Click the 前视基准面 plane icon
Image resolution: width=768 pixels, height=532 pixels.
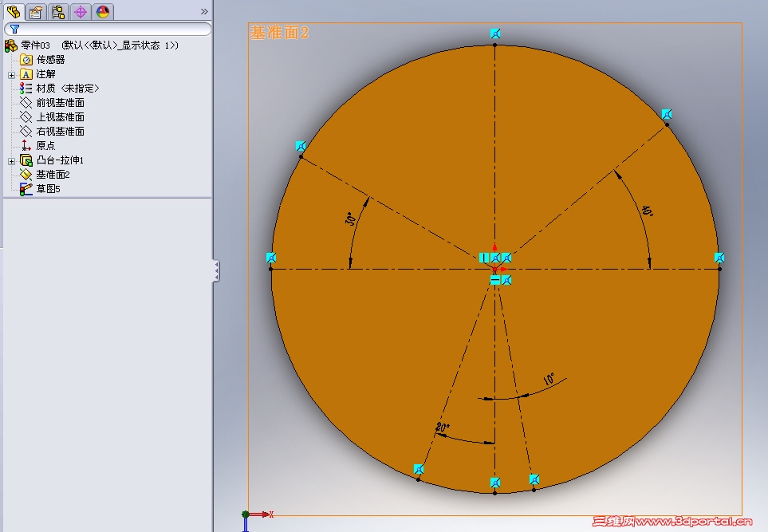[x=26, y=102]
